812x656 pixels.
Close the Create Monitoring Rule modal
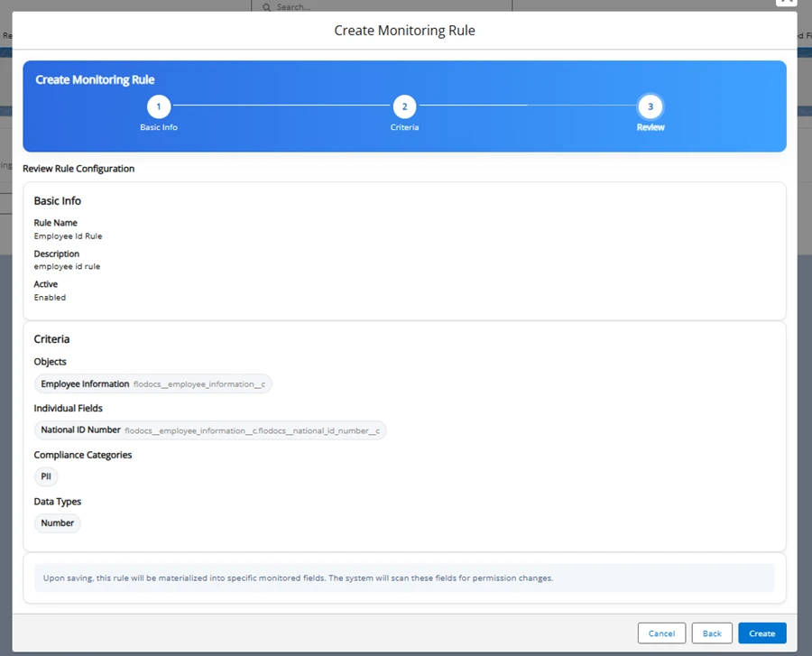click(786, 3)
